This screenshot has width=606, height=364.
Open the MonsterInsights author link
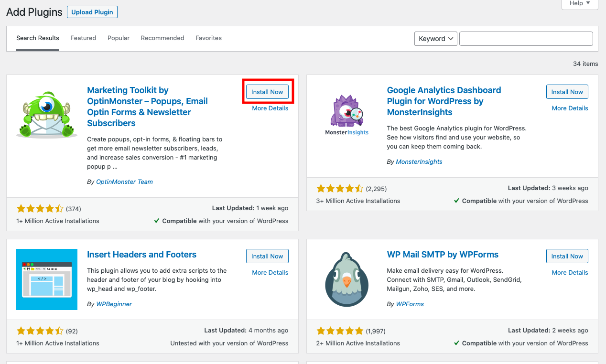click(x=419, y=162)
